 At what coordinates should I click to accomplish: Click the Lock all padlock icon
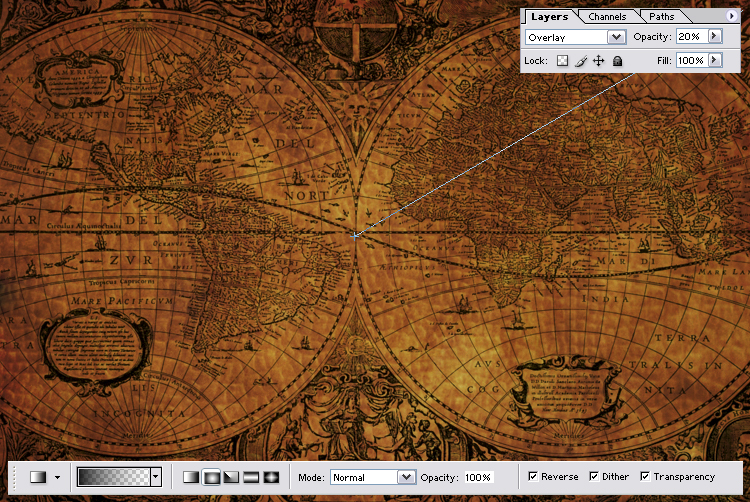(617, 61)
